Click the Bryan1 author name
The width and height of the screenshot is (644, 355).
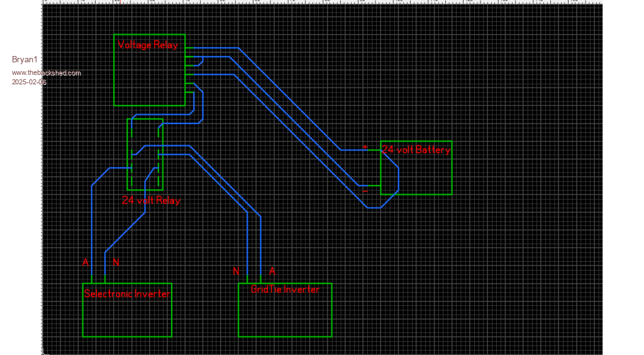(x=25, y=60)
